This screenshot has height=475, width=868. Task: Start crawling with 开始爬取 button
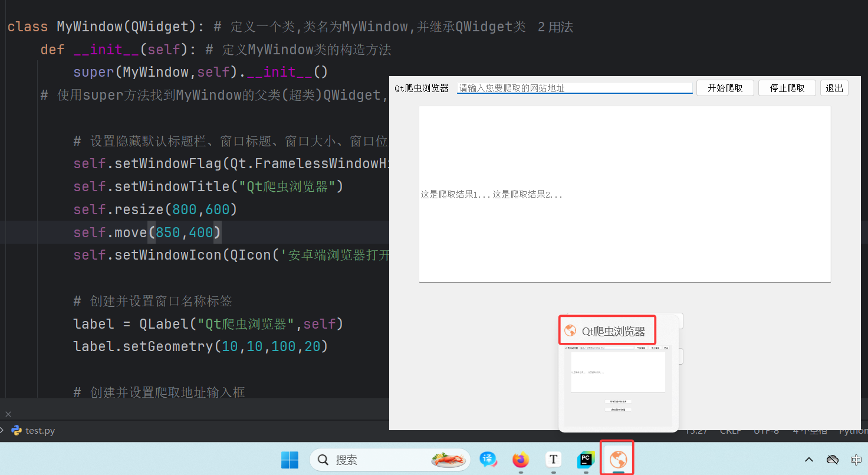[725, 88]
